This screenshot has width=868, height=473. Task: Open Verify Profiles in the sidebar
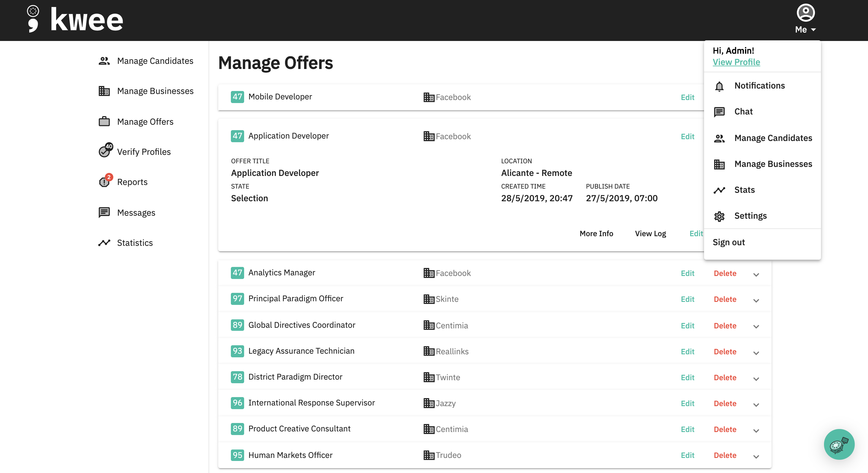coord(144,152)
